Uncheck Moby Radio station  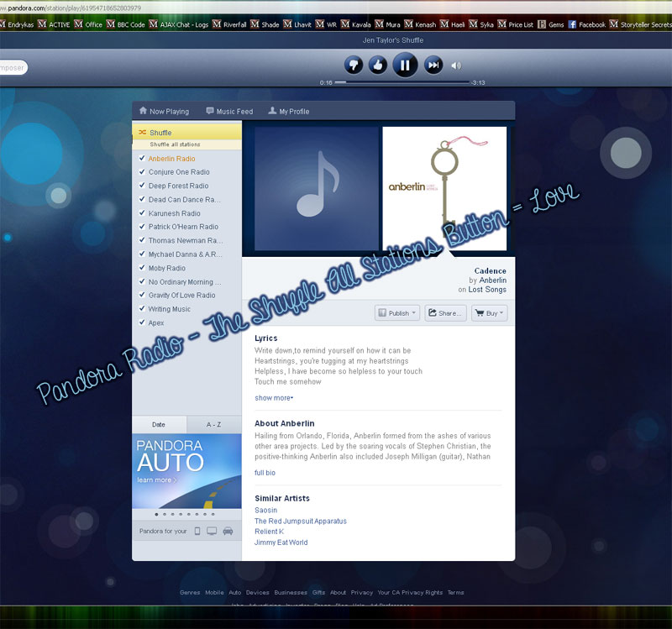coord(142,268)
